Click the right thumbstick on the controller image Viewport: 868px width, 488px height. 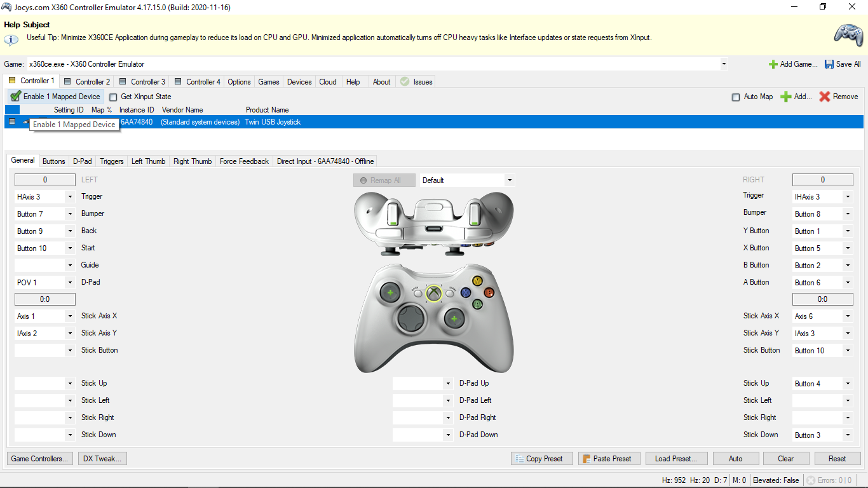(x=454, y=317)
